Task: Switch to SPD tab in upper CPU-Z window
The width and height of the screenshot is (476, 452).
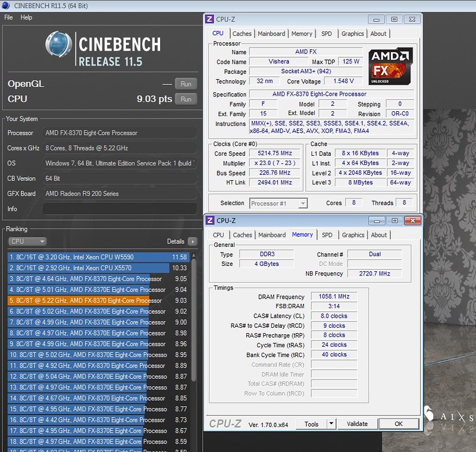Action: (x=327, y=34)
